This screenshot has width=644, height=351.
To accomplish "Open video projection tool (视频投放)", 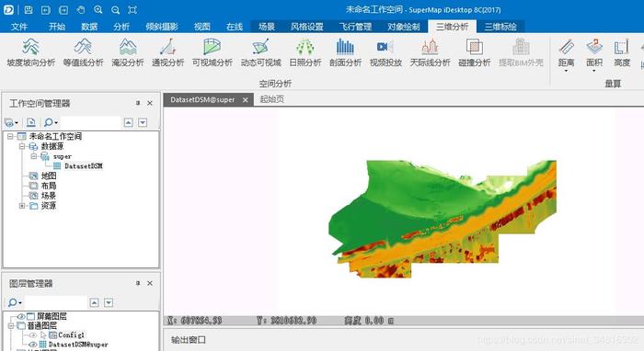I will coord(385,52).
